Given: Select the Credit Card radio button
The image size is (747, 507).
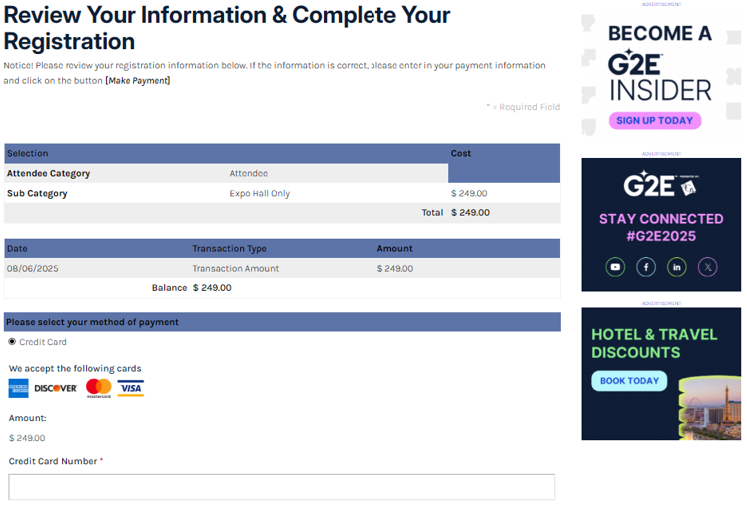Looking at the screenshot, I should tap(12, 342).
